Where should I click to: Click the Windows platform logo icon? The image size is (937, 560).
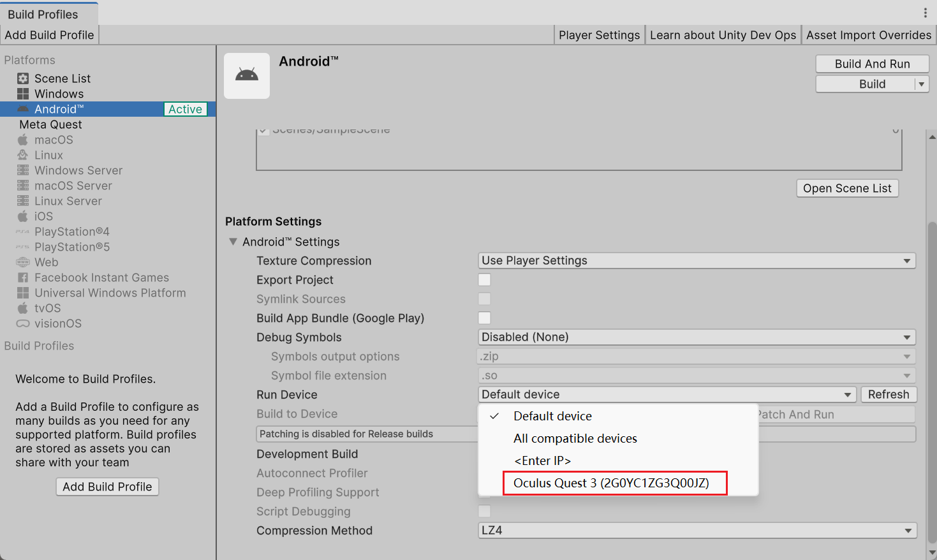(23, 94)
